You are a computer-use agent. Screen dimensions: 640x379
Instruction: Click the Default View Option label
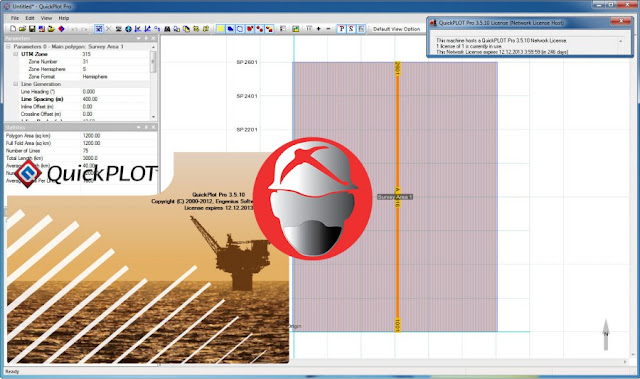point(396,29)
